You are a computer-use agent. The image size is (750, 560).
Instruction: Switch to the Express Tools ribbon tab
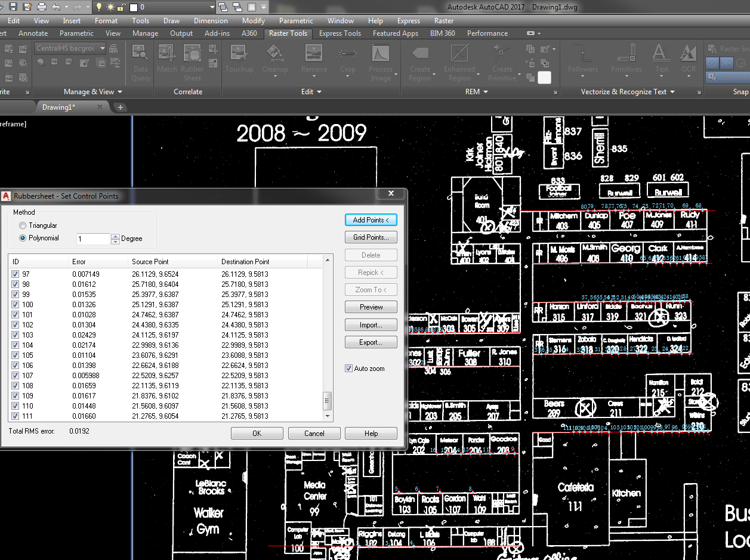pyautogui.click(x=339, y=33)
